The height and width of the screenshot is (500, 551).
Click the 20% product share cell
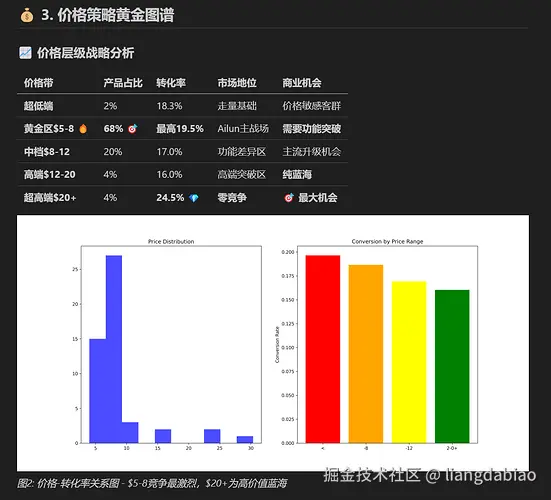coord(113,152)
